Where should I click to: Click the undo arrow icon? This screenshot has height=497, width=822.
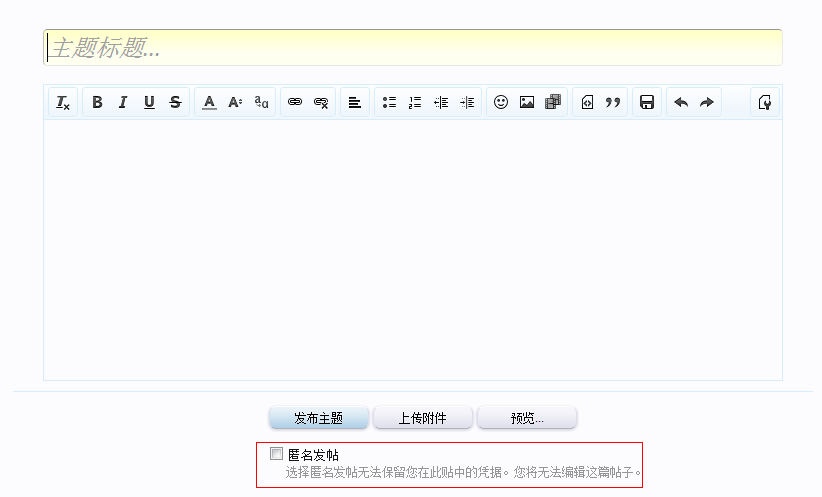(681, 102)
